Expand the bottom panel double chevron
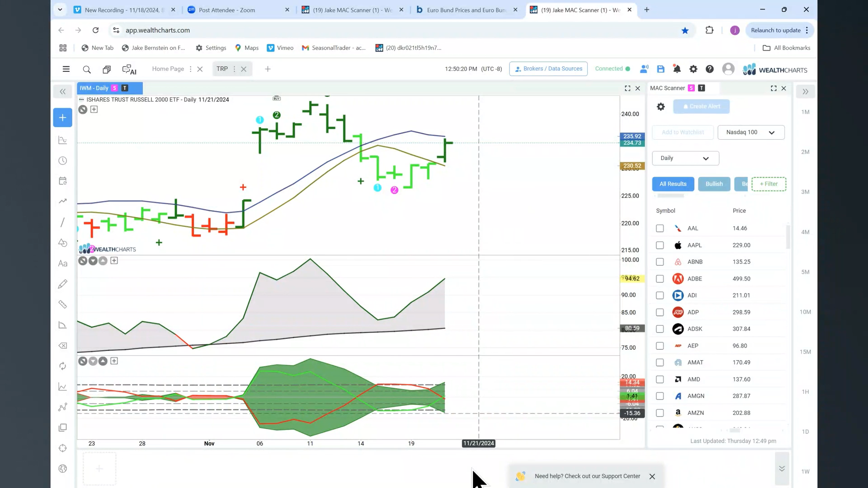 coord(782,469)
